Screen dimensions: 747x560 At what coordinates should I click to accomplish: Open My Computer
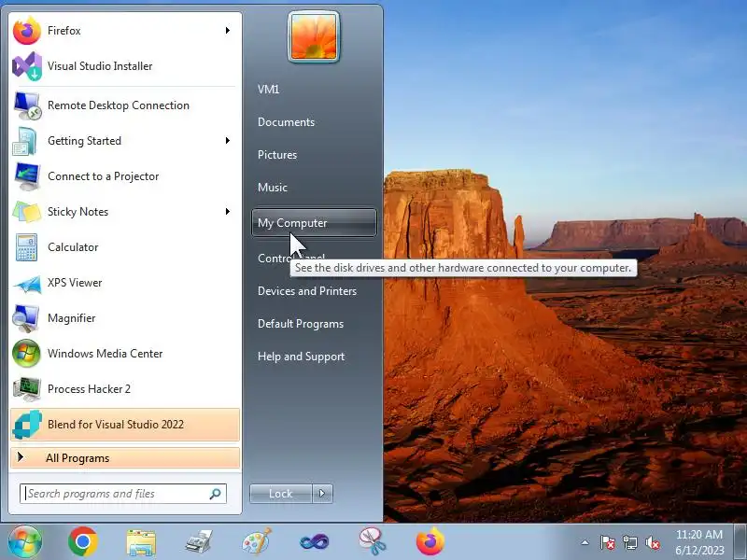click(x=314, y=222)
